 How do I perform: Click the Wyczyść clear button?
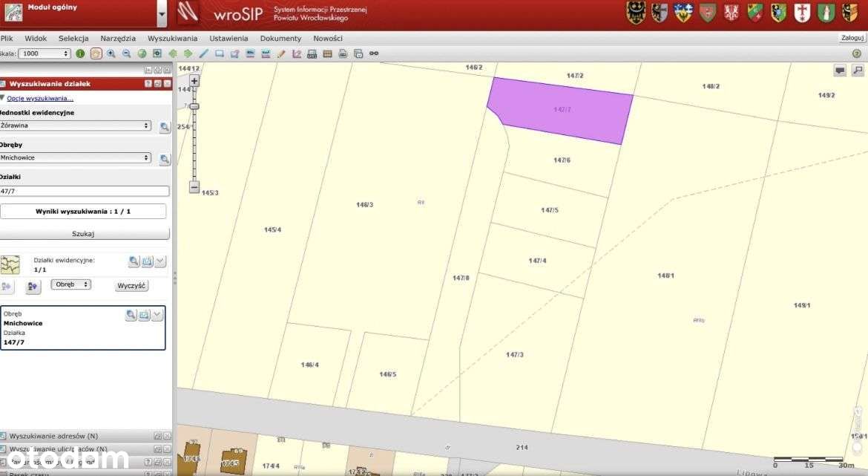pyautogui.click(x=131, y=286)
